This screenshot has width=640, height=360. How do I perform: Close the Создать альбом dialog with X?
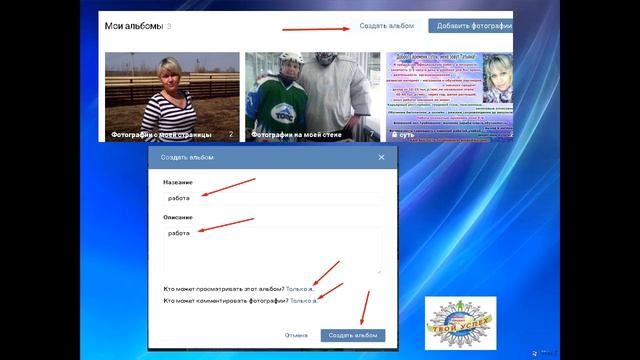coord(381,157)
